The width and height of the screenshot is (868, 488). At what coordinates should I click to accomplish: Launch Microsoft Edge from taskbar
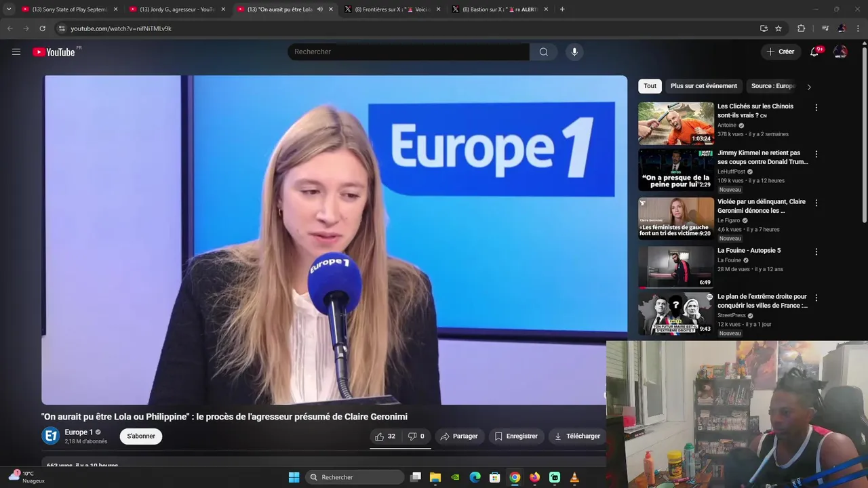tap(475, 477)
